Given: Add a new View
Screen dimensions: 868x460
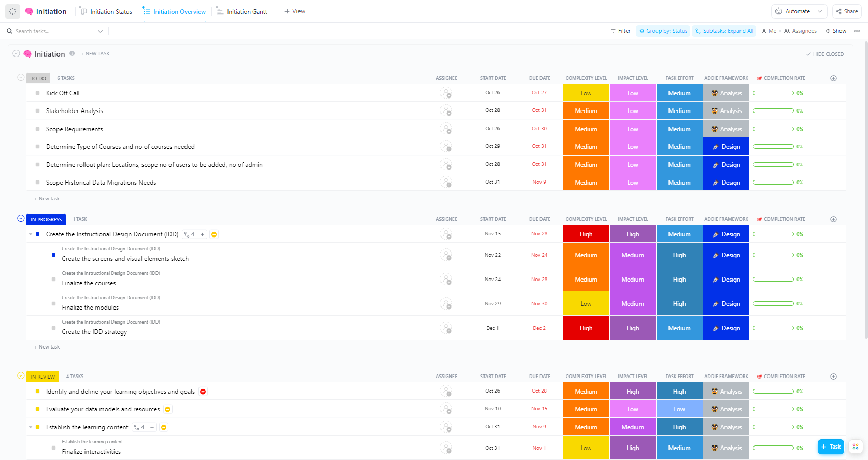Looking at the screenshot, I should [295, 11].
